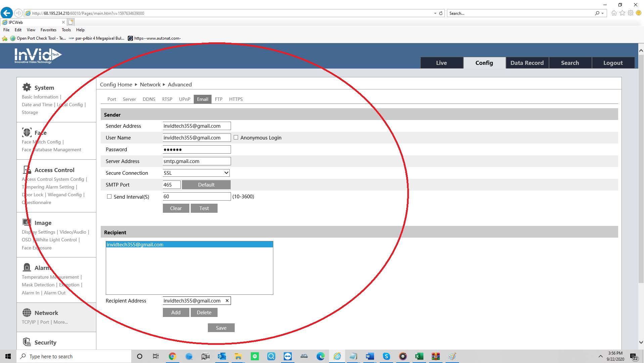Toggle the Send Interval checkbox
The width and height of the screenshot is (644, 363).
point(109,197)
